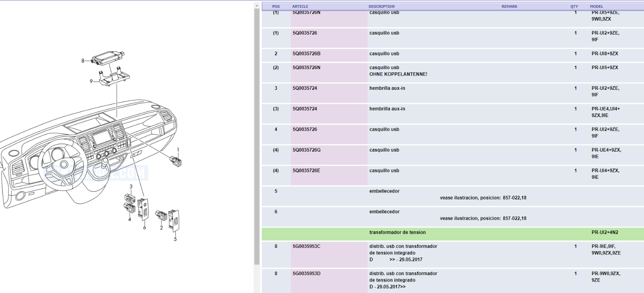This screenshot has width=644, height=293.
Task: Select callout number 8 in the diagram
Action: (83, 61)
